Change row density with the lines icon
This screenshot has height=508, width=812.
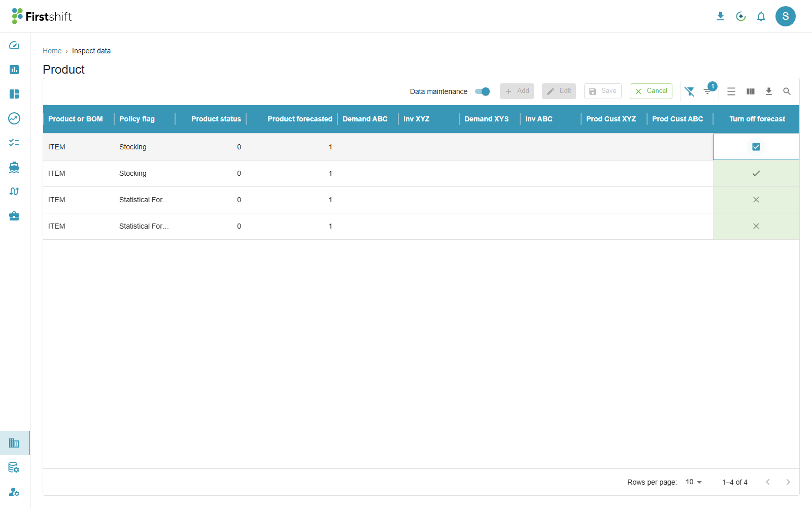point(731,91)
